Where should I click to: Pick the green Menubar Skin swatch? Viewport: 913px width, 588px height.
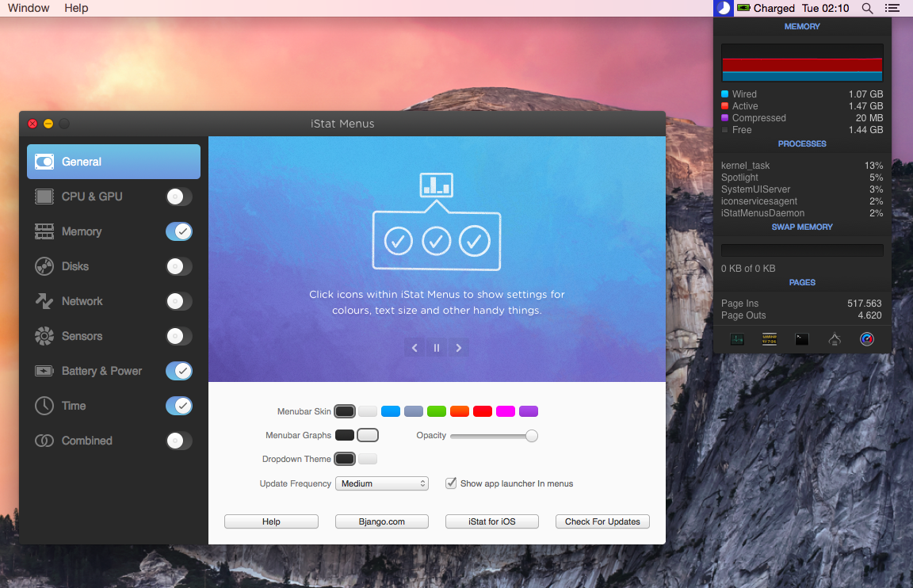click(x=436, y=411)
